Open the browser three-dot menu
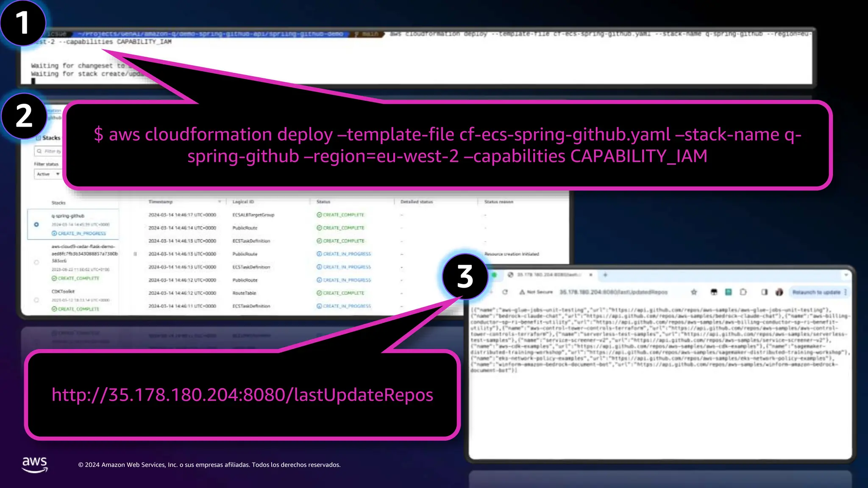The image size is (868, 488). pyautogui.click(x=846, y=292)
